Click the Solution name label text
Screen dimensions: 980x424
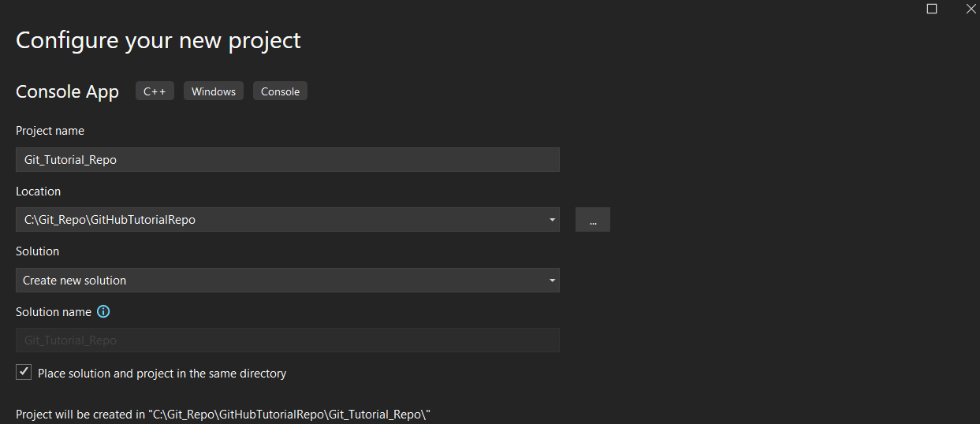point(54,311)
